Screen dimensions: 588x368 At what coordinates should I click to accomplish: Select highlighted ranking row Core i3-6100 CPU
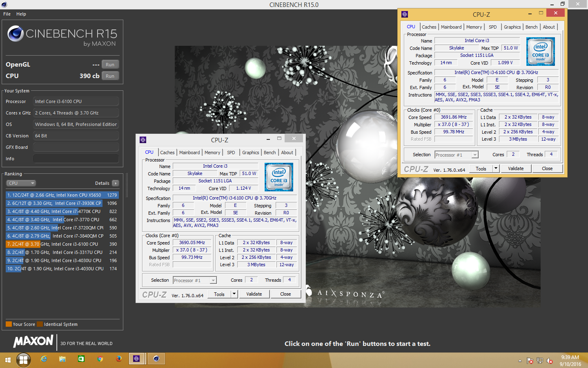click(x=62, y=244)
